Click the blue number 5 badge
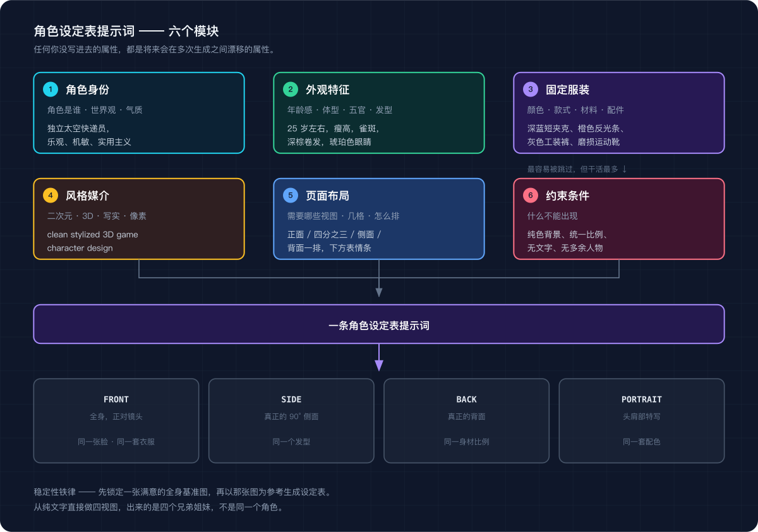Image resolution: width=758 pixels, height=532 pixels. click(x=291, y=196)
